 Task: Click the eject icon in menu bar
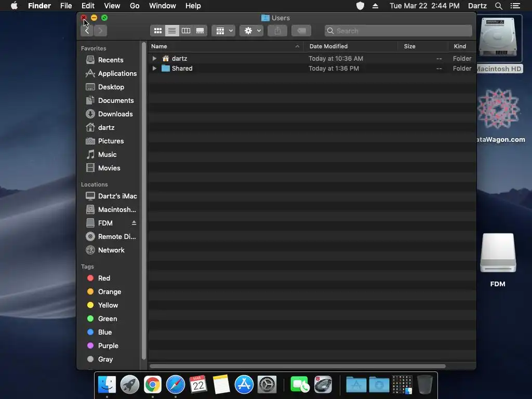[x=375, y=6]
